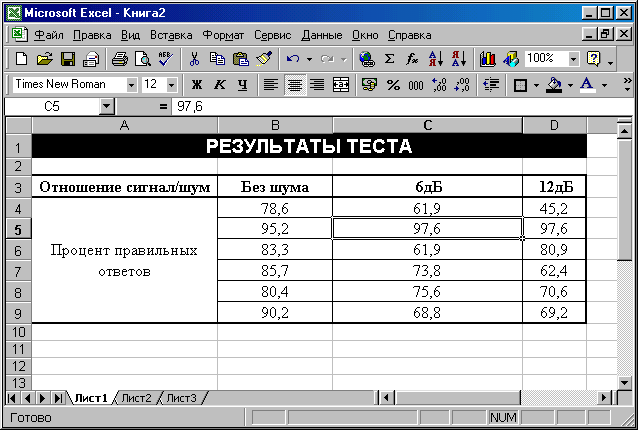Click the formula bar value 97,6
This screenshot has width=638, height=430.
click(x=190, y=107)
